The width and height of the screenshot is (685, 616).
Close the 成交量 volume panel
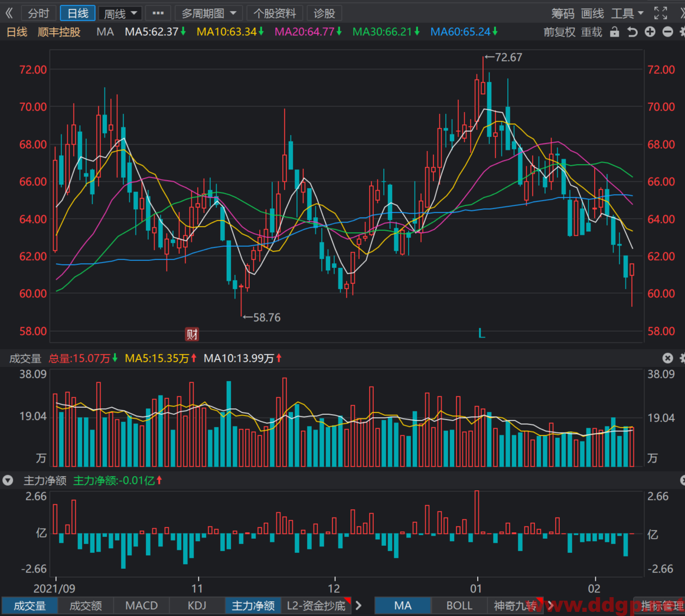[667, 358]
